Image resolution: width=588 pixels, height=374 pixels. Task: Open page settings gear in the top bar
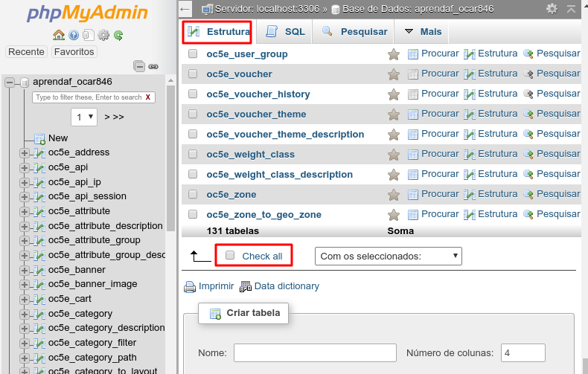click(552, 9)
